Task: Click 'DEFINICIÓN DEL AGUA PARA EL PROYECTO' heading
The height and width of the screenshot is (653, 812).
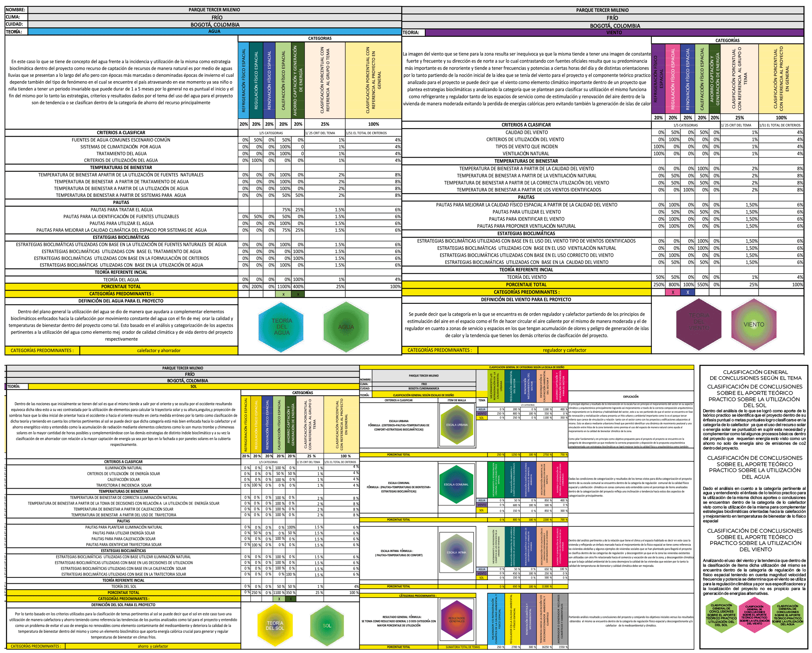Action: [121, 301]
